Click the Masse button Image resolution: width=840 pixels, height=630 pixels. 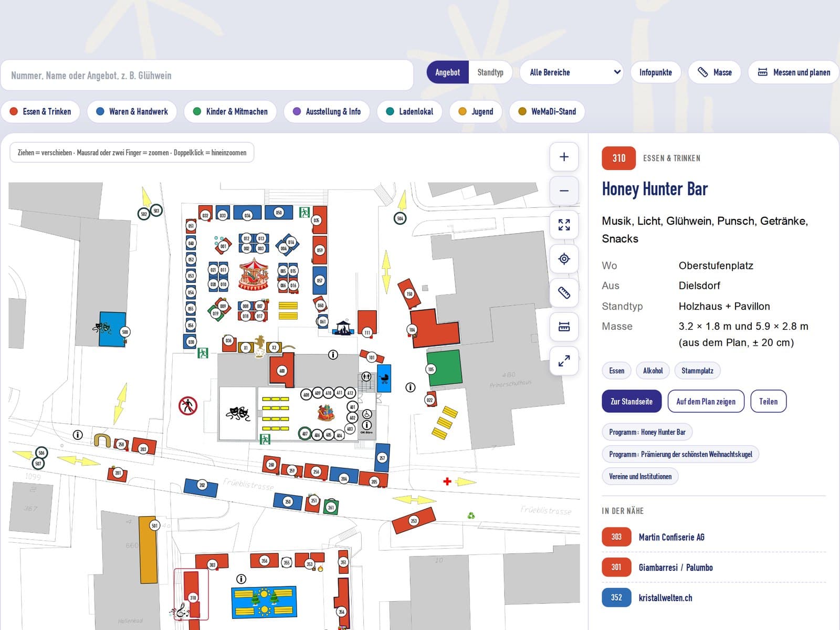click(715, 72)
